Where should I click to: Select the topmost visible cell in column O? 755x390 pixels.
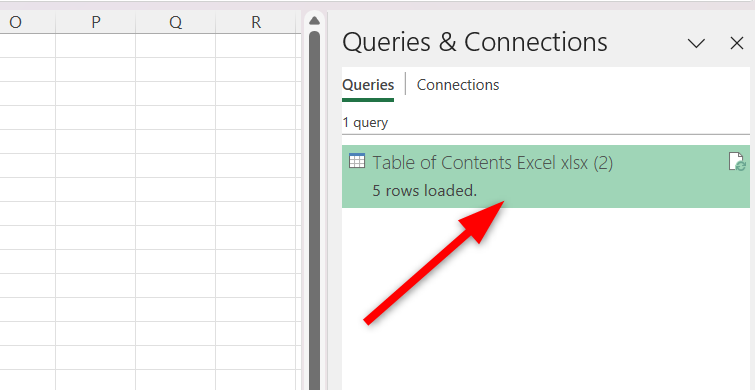tap(27, 46)
